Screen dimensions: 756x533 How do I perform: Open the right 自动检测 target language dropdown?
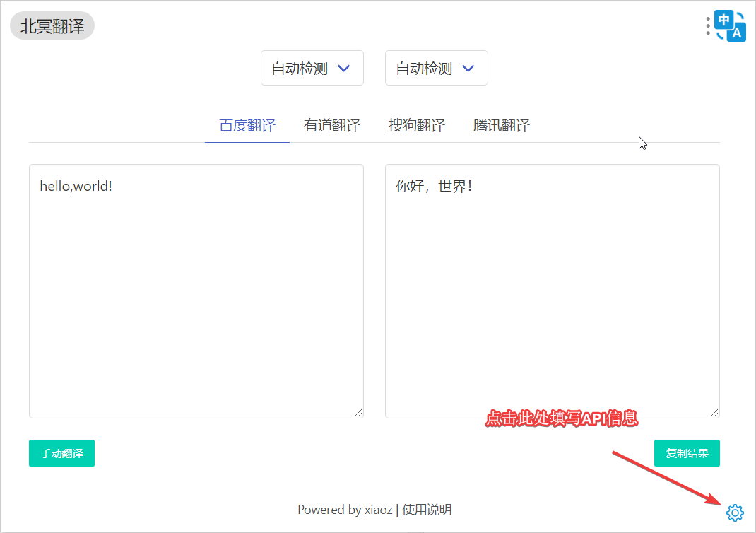pos(436,69)
